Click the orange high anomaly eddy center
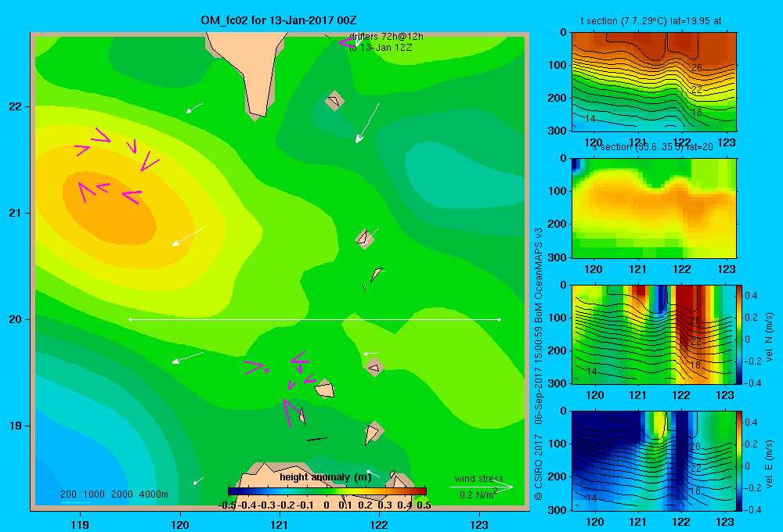 111,207
